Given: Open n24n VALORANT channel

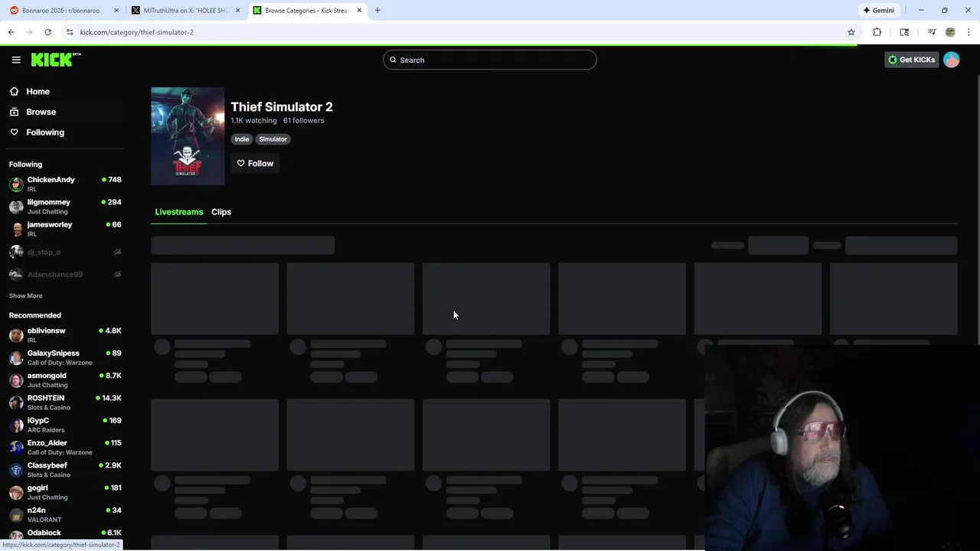Looking at the screenshot, I should tap(65, 515).
